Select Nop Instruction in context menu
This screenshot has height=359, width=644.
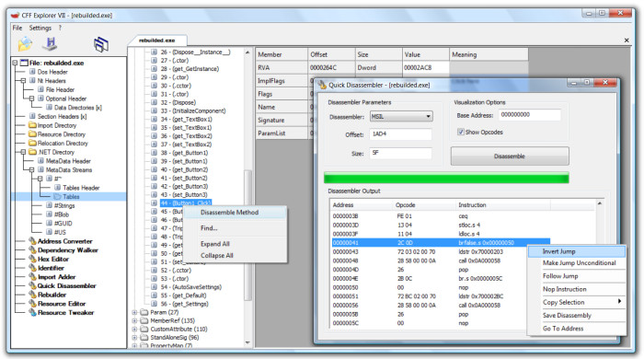point(565,289)
